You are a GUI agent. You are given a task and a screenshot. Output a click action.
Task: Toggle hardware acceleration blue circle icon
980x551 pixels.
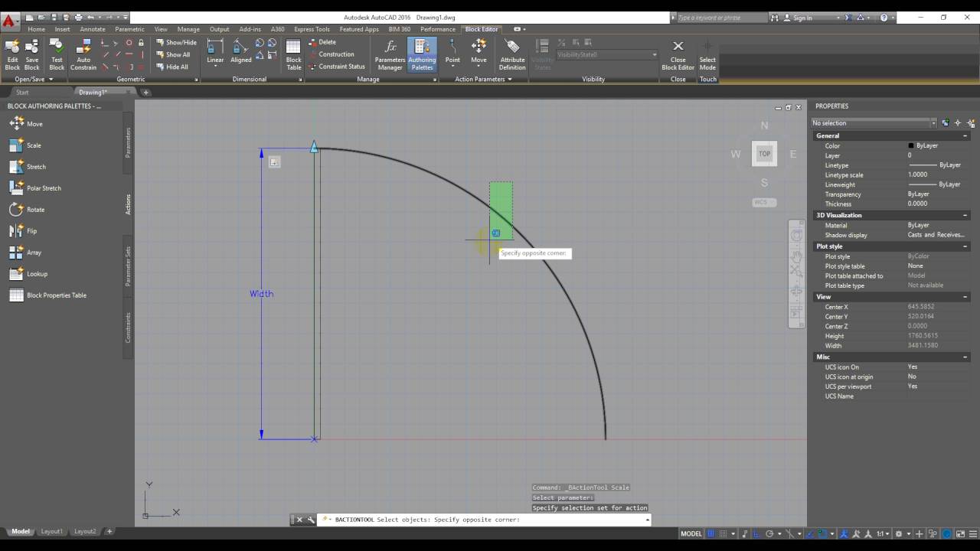click(947, 533)
